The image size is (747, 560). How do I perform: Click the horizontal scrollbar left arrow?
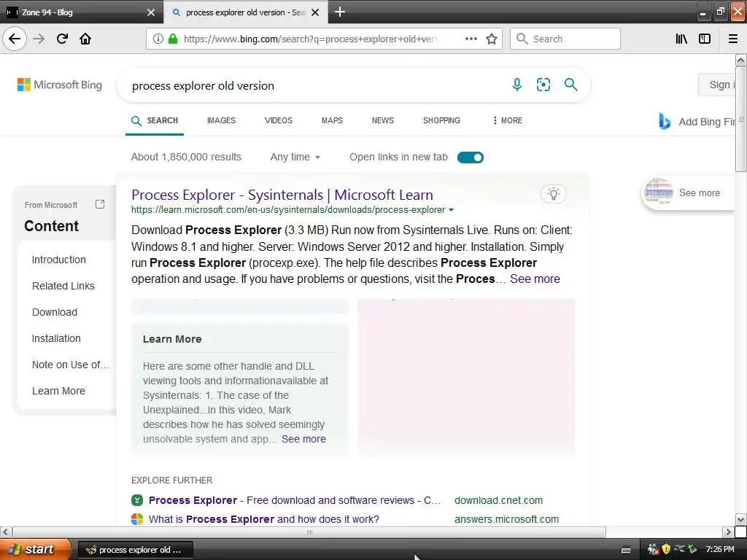coord(6,532)
